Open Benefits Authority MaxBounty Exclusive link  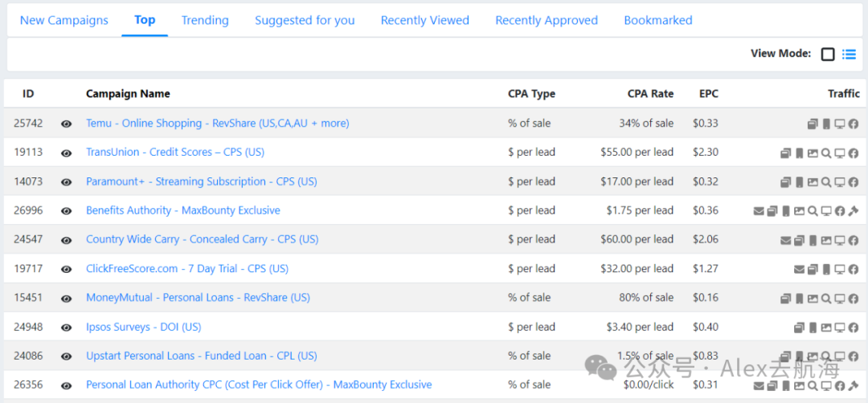(183, 210)
